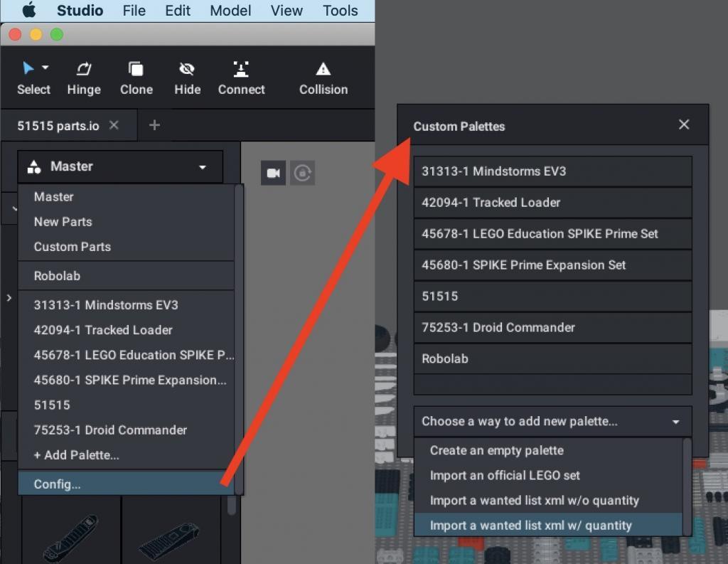Select 45678-1 LEGO Education SPIKE Prime Set row
The height and width of the screenshot is (564, 728).
click(552, 234)
